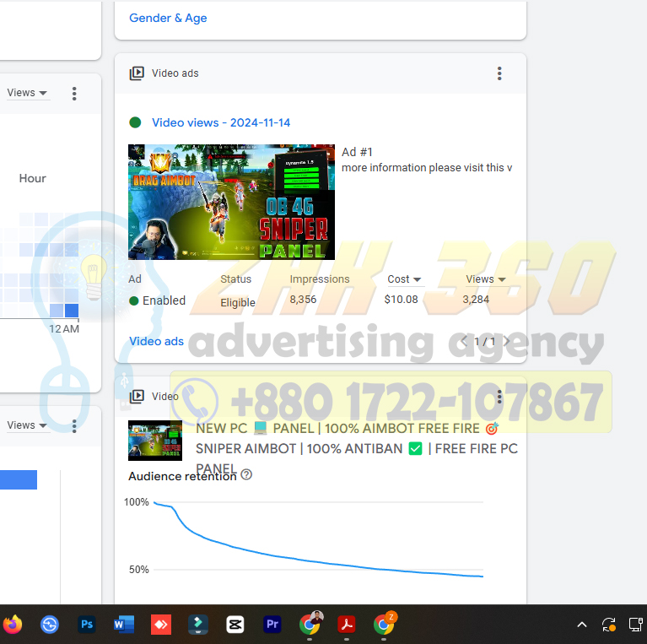Open blue sync app in the taskbar
Screen dimensions: 647x644
(x=50, y=625)
